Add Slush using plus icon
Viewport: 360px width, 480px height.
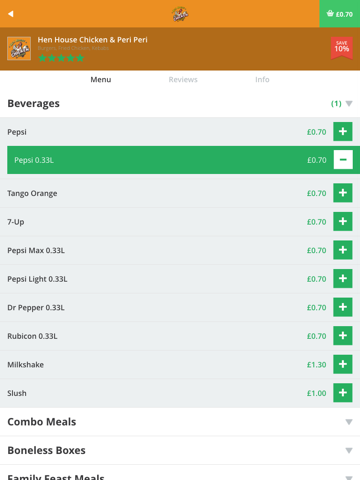click(x=343, y=393)
